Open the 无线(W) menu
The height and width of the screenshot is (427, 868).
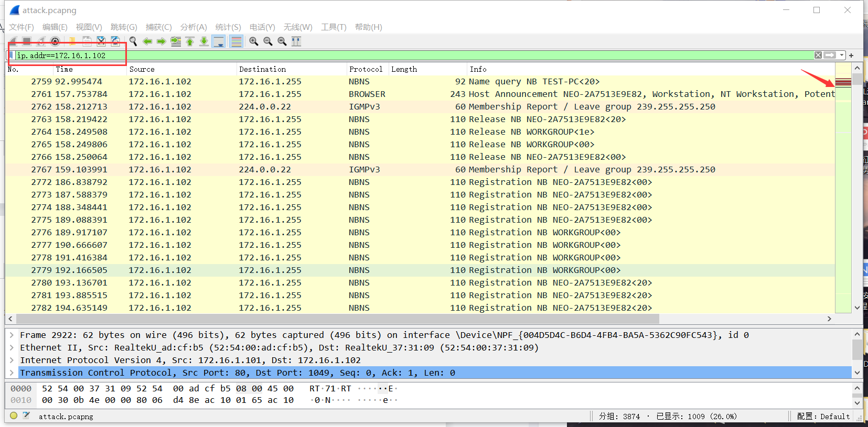[298, 27]
